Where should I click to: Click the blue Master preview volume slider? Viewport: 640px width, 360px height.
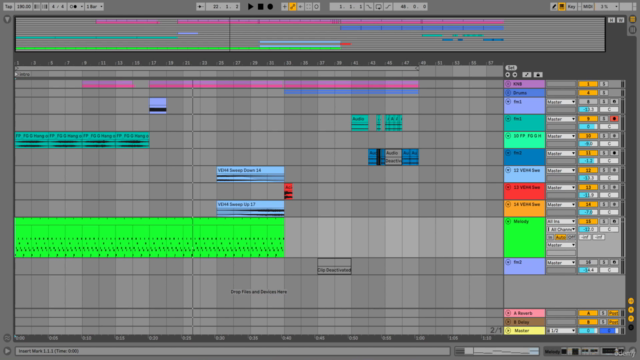(x=609, y=331)
